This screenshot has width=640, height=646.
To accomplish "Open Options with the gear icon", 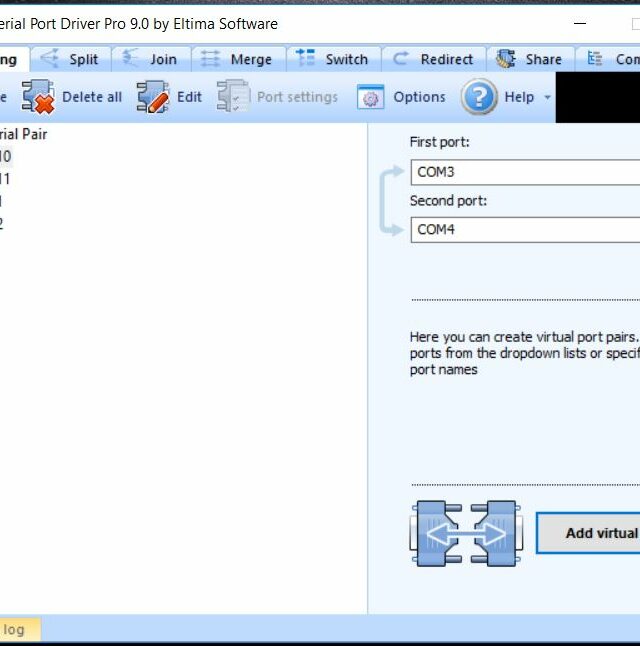I will click(371, 98).
